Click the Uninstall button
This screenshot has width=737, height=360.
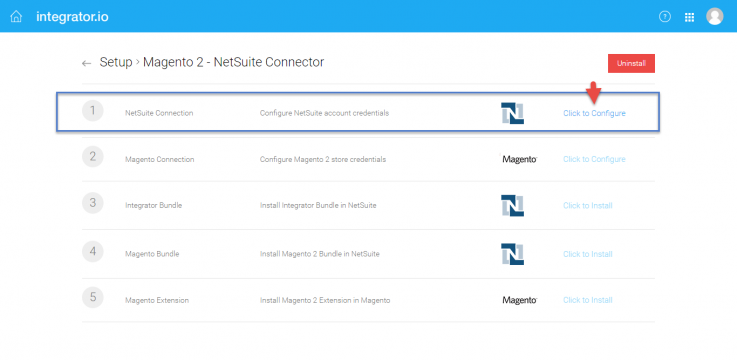[631, 63]
